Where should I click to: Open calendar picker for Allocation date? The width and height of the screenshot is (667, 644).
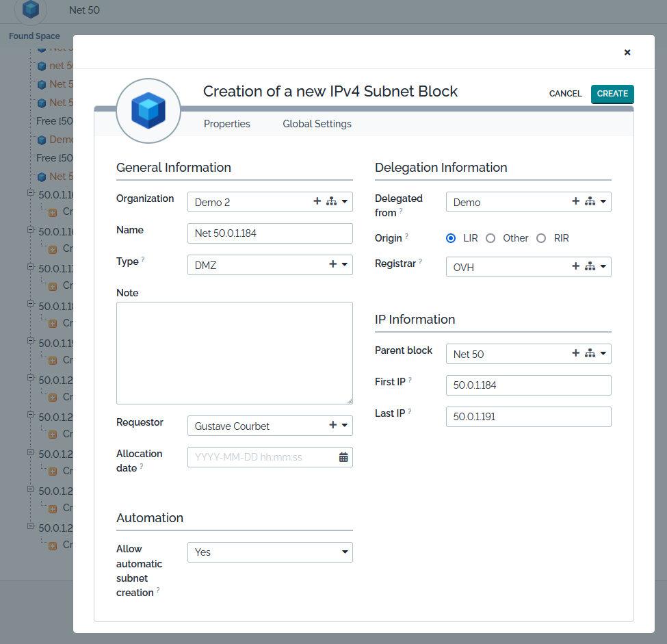343,457
